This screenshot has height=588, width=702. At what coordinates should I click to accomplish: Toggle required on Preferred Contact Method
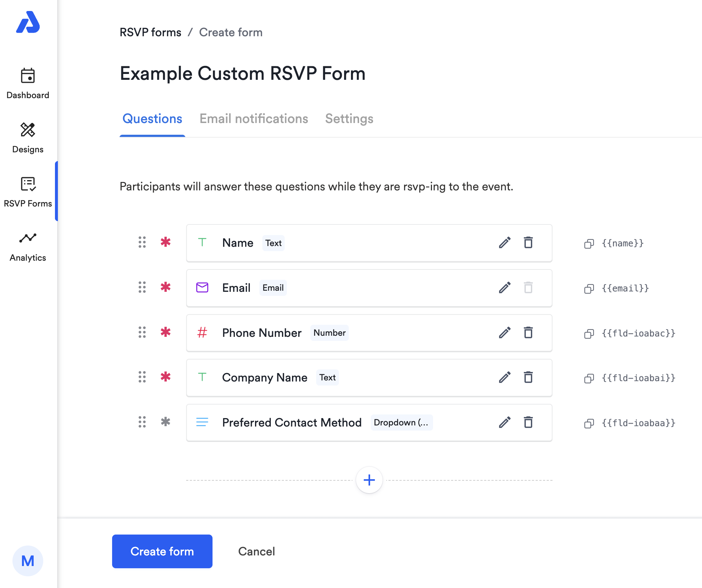(x=166, y=423)
